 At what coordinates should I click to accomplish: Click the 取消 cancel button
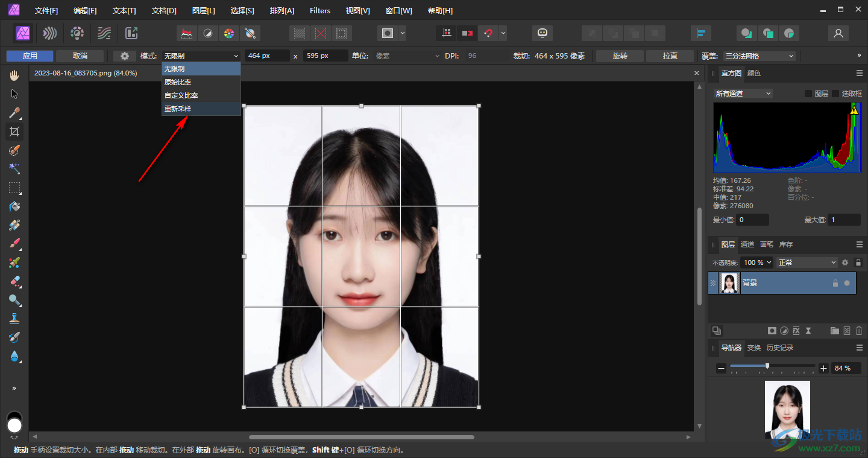(80, 56)
